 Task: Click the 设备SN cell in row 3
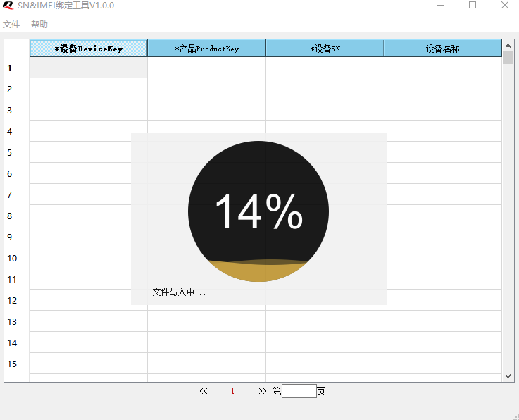coord(325,110)
